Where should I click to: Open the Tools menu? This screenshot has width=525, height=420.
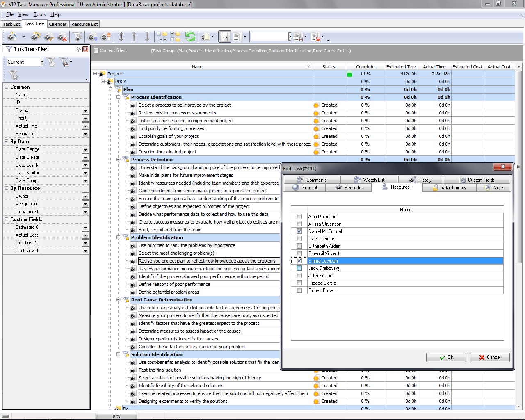click(39, 14)
